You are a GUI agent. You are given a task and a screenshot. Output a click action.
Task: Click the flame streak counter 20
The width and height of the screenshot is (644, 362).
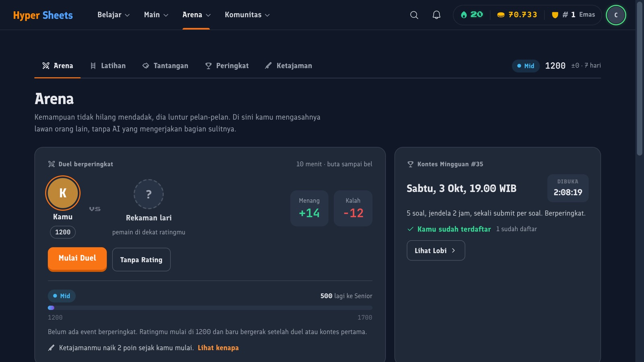(x=472, y=15)
